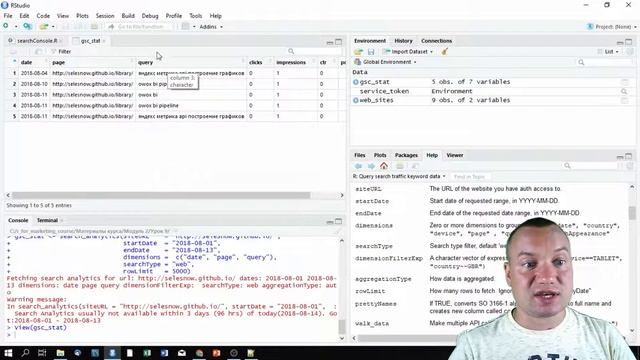This screenshot has width=640, height=360.
Task: Open Windows taskbar search
Action: tap(25, 353)
